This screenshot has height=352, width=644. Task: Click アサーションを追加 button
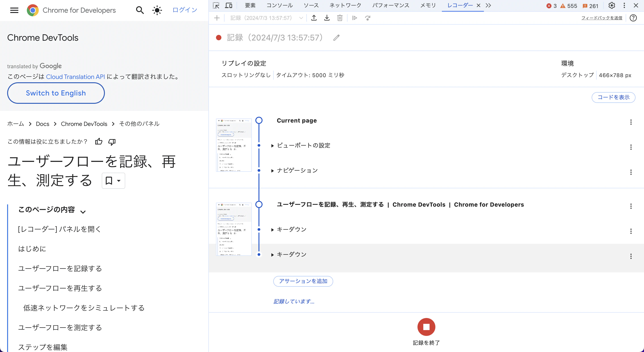303,281
